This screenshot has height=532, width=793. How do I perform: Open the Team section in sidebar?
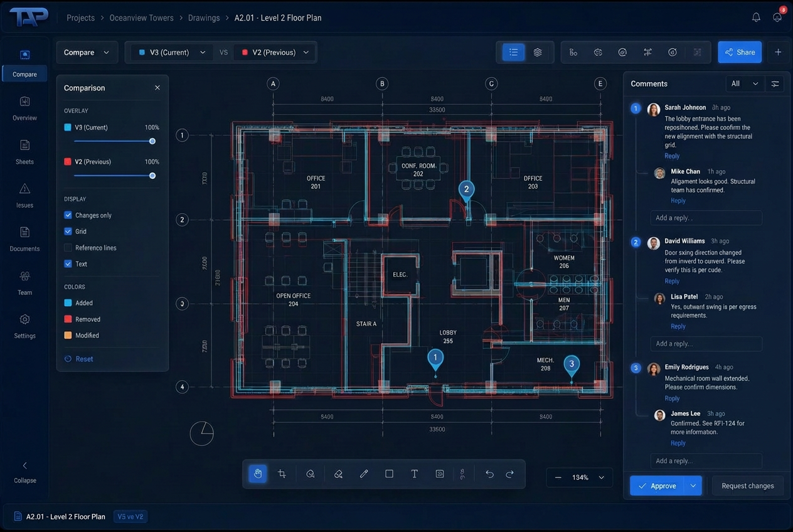click(24, 284)
